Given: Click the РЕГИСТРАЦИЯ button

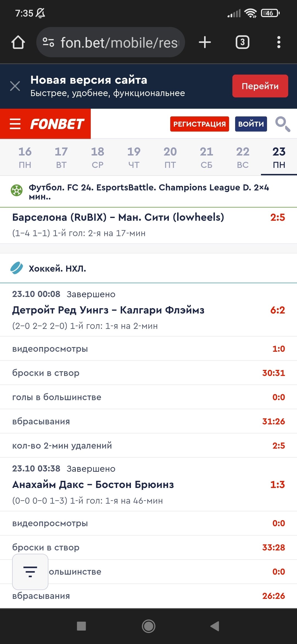Looking at the screenshot, I should (199, 124).
